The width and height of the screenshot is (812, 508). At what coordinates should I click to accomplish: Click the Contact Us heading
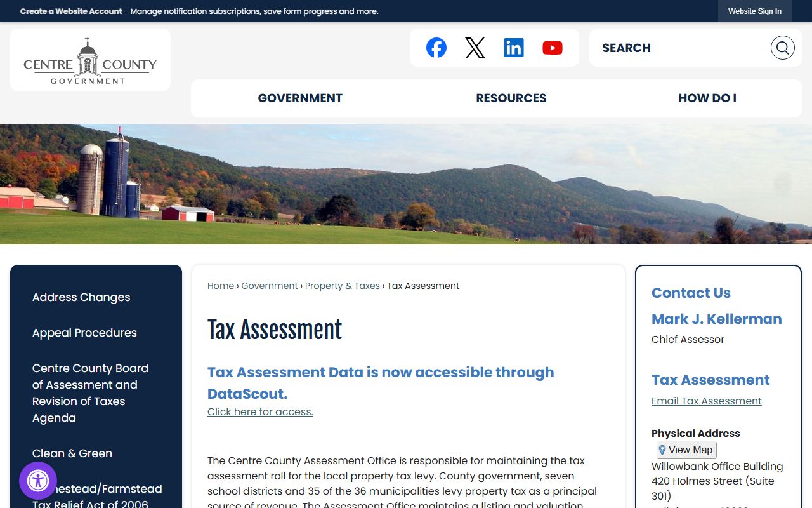691,293
